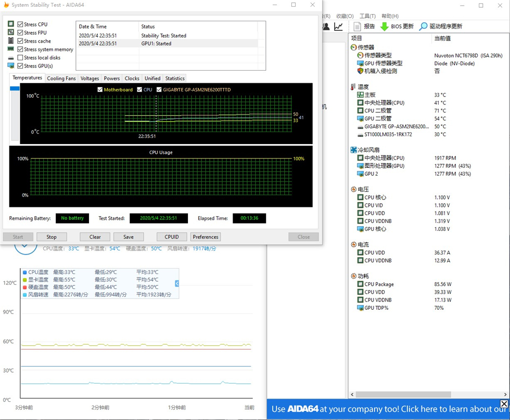This screenshot has height=420, width=510.
Task: Open the 工具(T) menu
Action: (x=367, y=16)
